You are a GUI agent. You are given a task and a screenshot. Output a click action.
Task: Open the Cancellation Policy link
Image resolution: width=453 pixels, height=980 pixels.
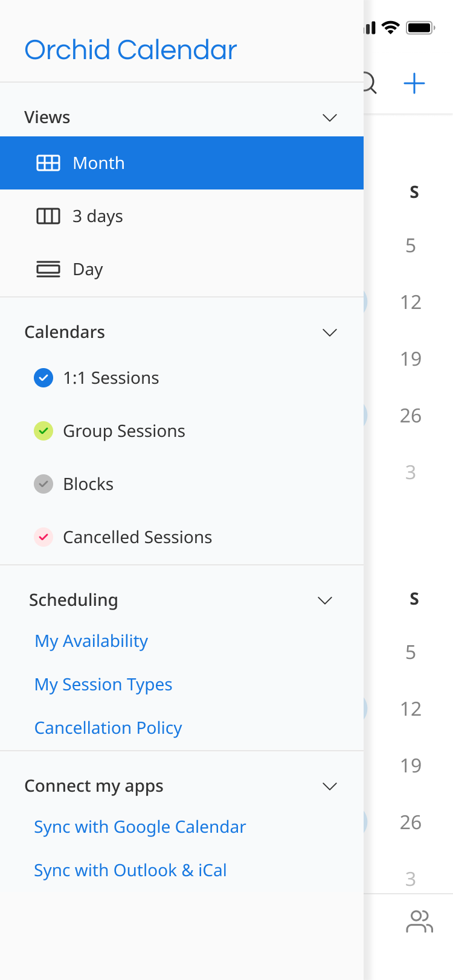point(108,728)
